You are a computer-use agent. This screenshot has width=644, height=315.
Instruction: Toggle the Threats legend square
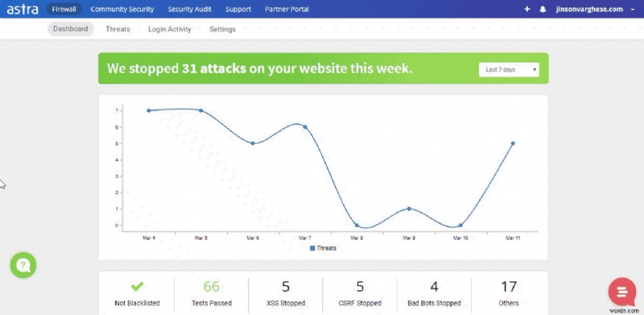[x=312, y=248]
